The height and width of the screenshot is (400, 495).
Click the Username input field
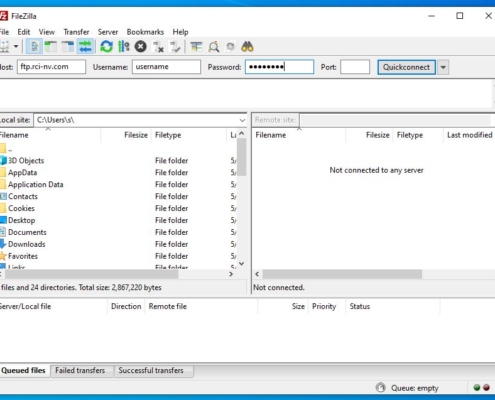pos(166,67)
